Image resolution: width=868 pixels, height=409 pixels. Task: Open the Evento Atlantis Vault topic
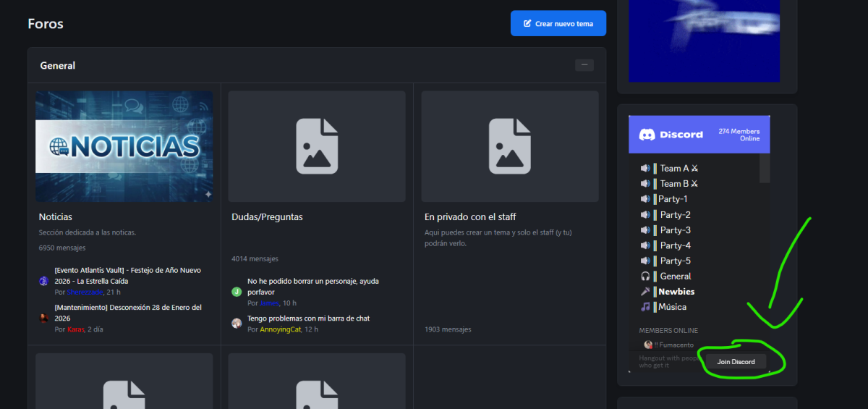click(127, 275)
